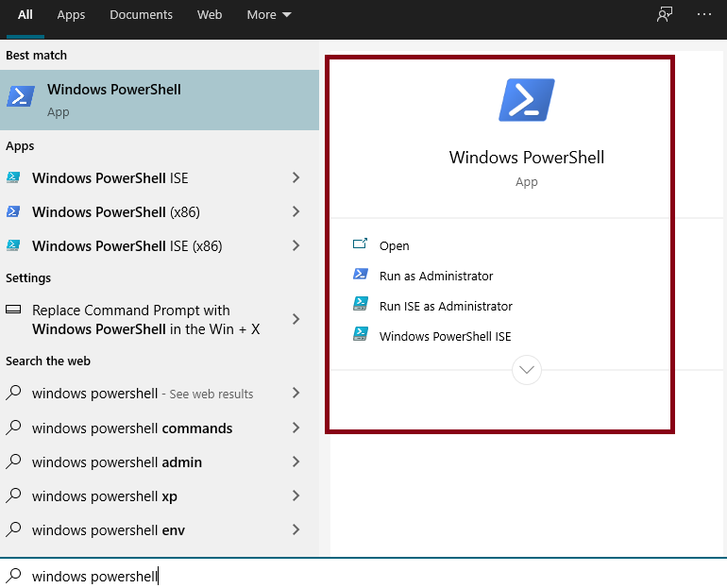
Task: Click the Replace Command Prompt settings icon
Action: click(13, 309)
